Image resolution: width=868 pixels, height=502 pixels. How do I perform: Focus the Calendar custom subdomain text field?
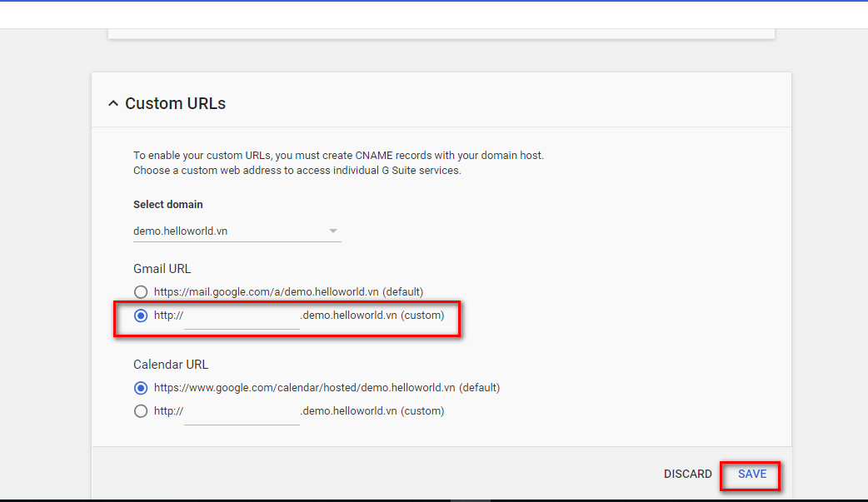pyautogui.click(x=242, y=412)
